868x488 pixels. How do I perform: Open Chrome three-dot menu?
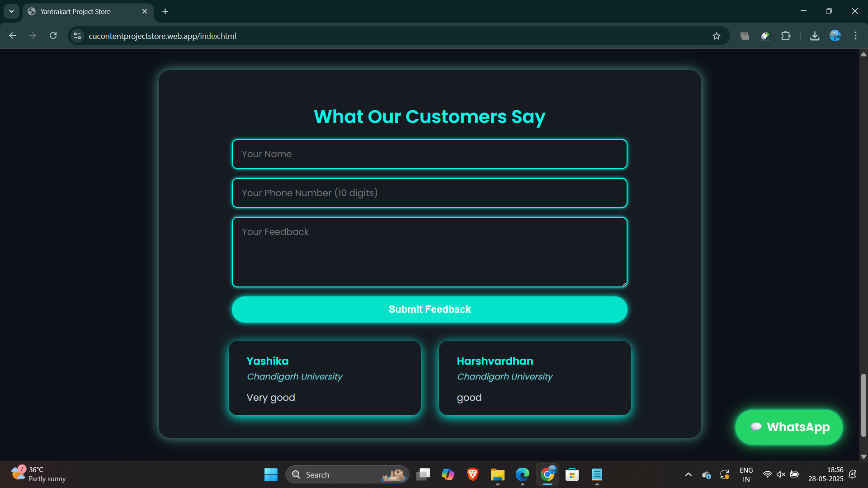[x=855, y=36]
